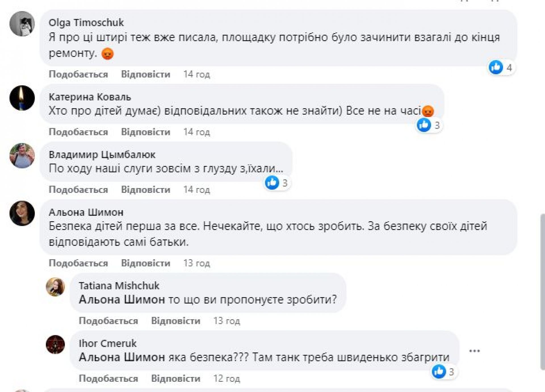Click the 13 год timestamp on Альона Шимон's comment
This screenshot has height=392, width=545.
pyautogui.click(x=197, y=263)
